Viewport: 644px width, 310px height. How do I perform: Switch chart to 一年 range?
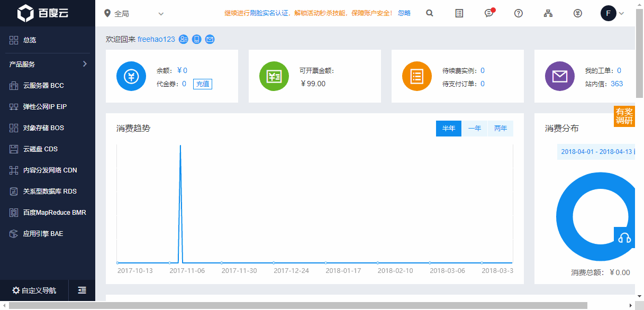475,129
